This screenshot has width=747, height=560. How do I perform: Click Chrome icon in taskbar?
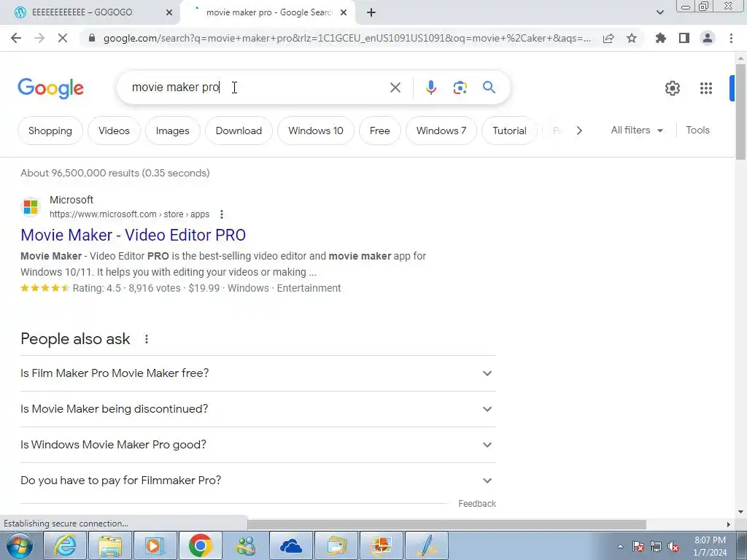tap(201, 545)
